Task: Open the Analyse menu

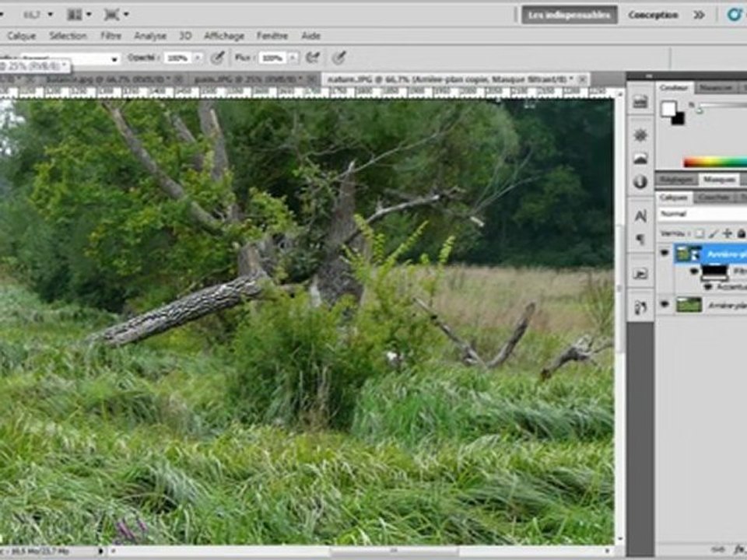Action: [150, 36]
